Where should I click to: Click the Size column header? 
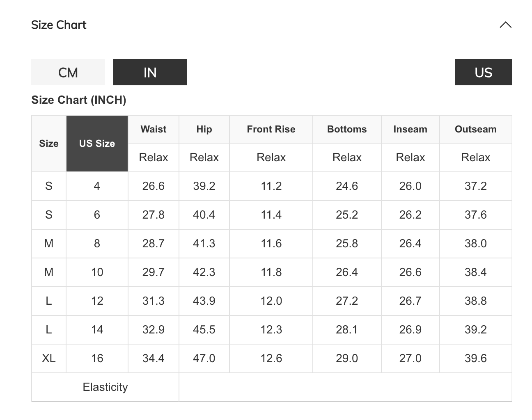(49, 144)
